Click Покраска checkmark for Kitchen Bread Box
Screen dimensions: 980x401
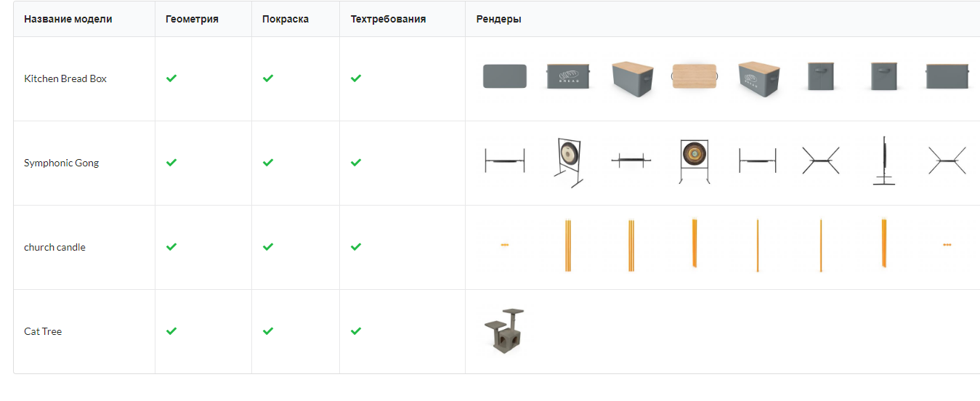(x=268, y=78)
